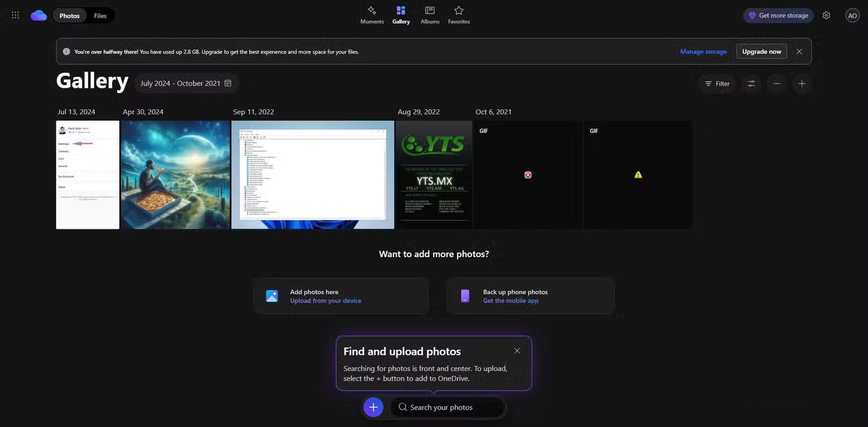Click the blue plus upload button

(x=373, y=407)
